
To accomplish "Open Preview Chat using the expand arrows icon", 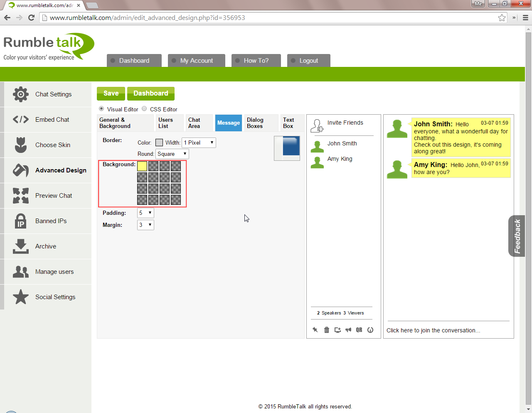I will 21,196.
